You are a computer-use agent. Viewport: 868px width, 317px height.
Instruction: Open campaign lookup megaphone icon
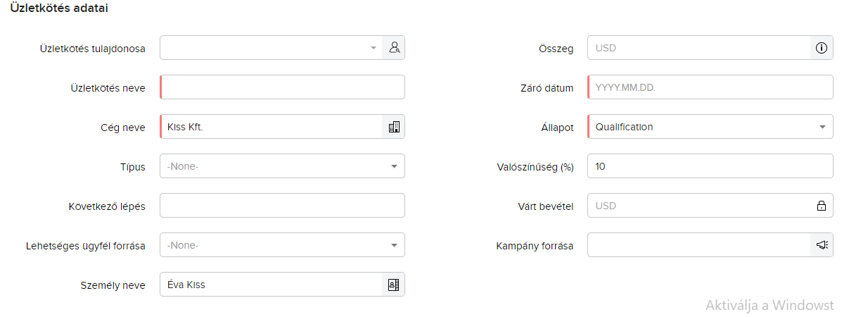(822, 245)
